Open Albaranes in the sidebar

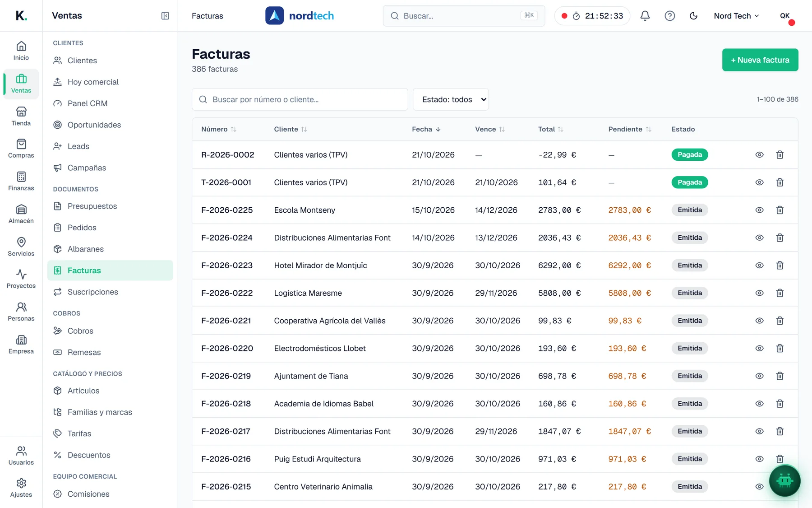tap(110, 249)
